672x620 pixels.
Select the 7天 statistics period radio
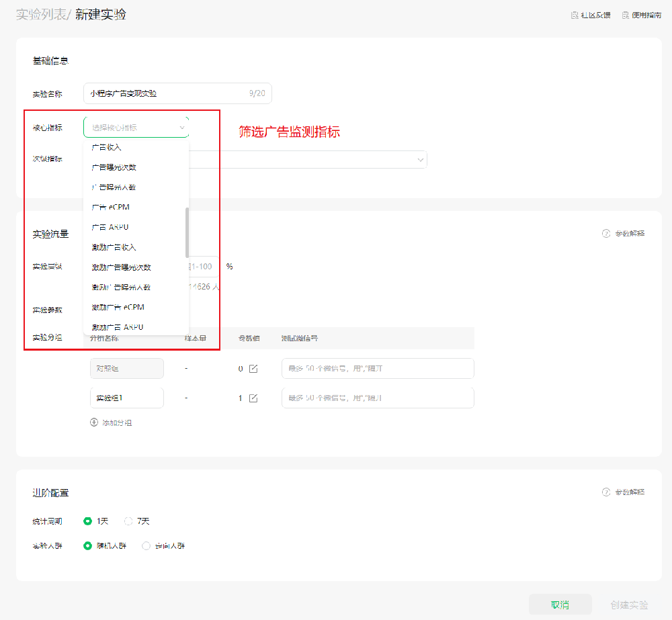(x=128, y=521)
